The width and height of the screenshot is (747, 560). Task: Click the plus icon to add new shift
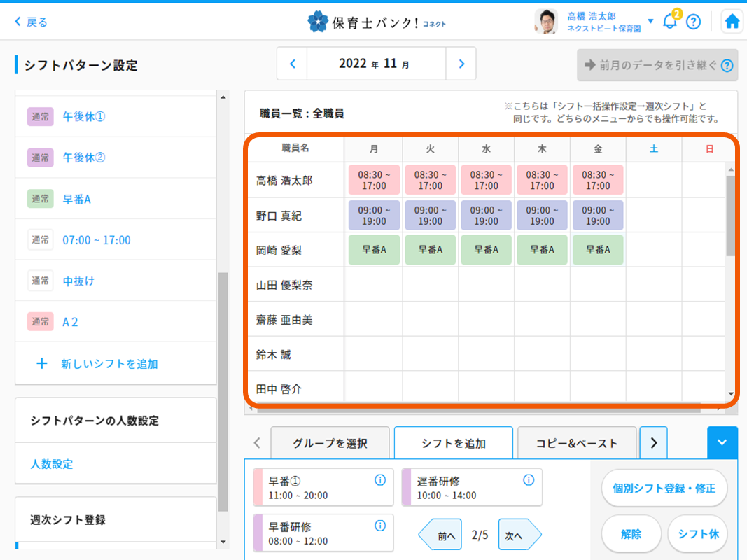point(42,364)
